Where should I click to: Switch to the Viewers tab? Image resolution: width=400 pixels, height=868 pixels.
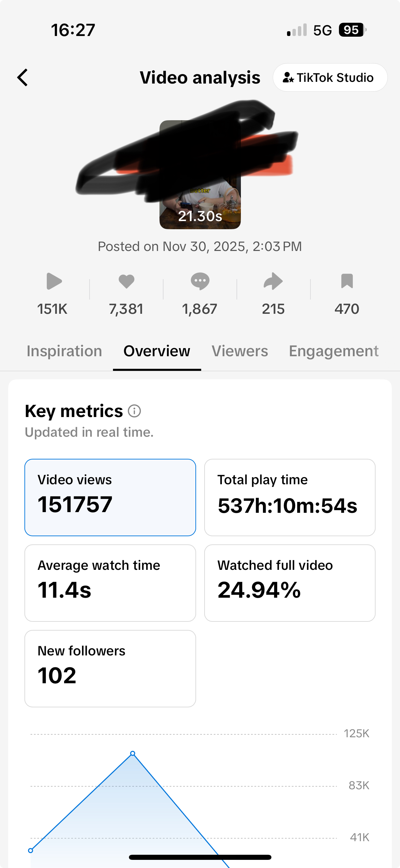click(240, 351)
